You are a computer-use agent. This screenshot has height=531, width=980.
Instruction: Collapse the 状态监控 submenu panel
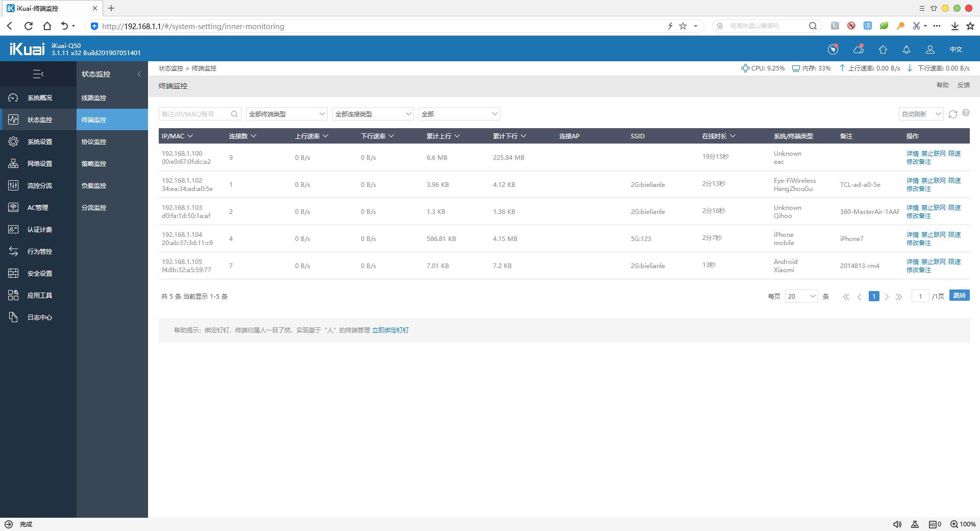click(x=139, y=74)
